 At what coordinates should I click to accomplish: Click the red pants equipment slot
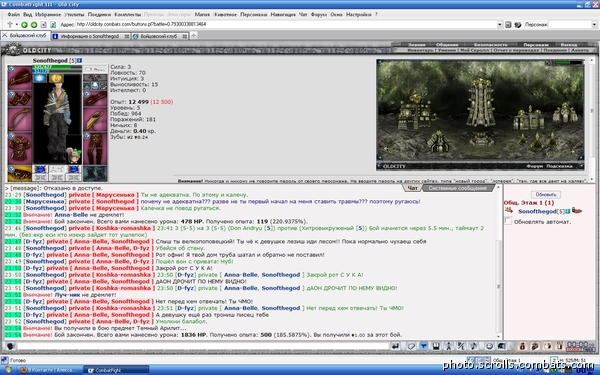95,149
